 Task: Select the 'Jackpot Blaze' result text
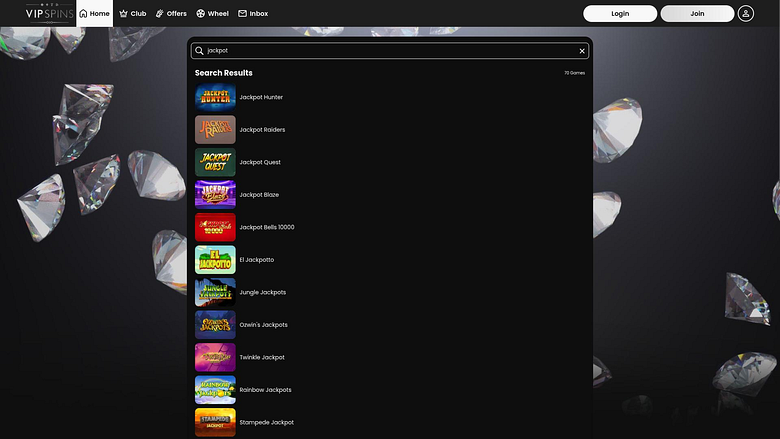click(259, 195)
